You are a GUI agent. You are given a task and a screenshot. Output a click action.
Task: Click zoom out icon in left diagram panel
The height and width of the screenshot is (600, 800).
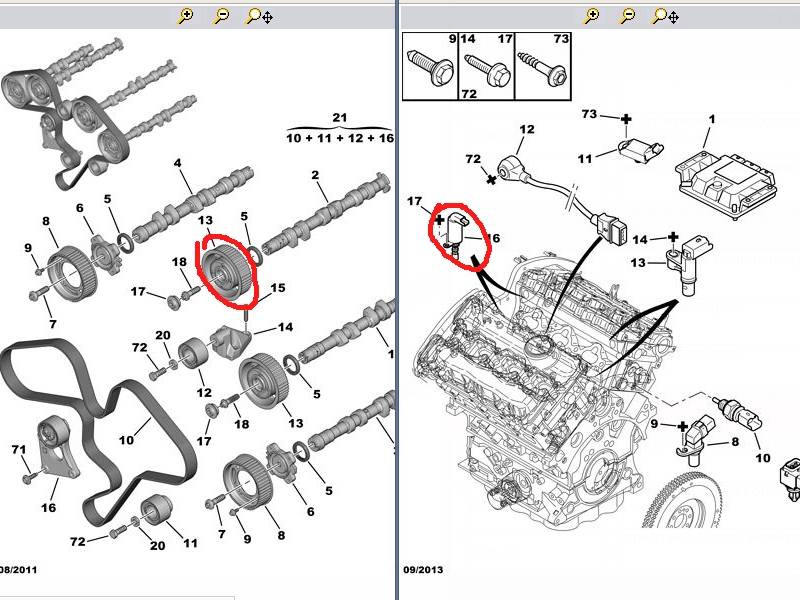tap(221, 16)
